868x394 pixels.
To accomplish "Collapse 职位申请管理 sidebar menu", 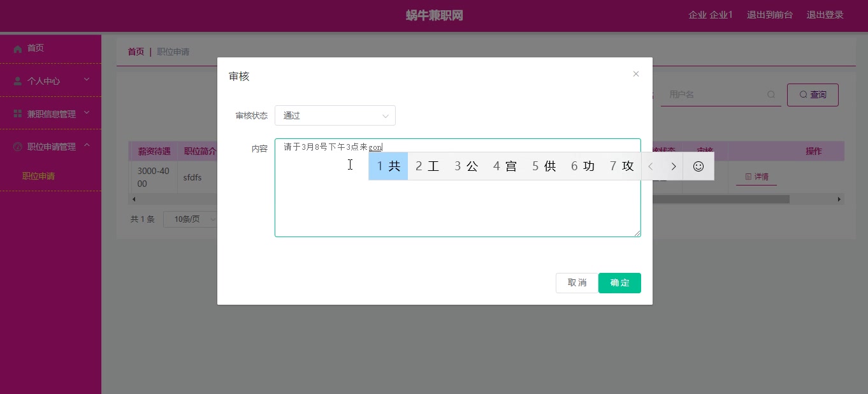I will coord(51,147).
